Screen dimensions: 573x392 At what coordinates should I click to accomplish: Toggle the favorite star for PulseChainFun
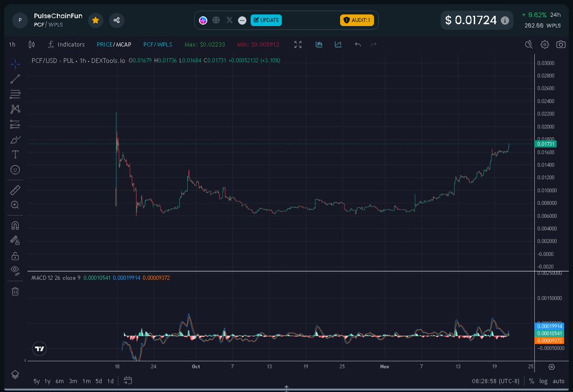pyautogui.click(x=95, y=20)
